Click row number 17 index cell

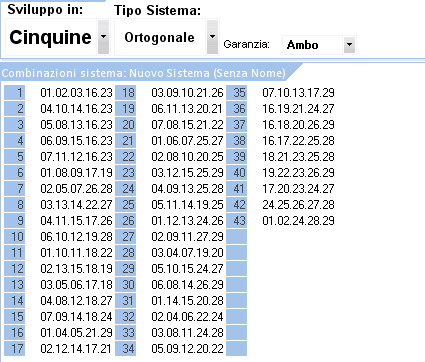coord(15,349)
